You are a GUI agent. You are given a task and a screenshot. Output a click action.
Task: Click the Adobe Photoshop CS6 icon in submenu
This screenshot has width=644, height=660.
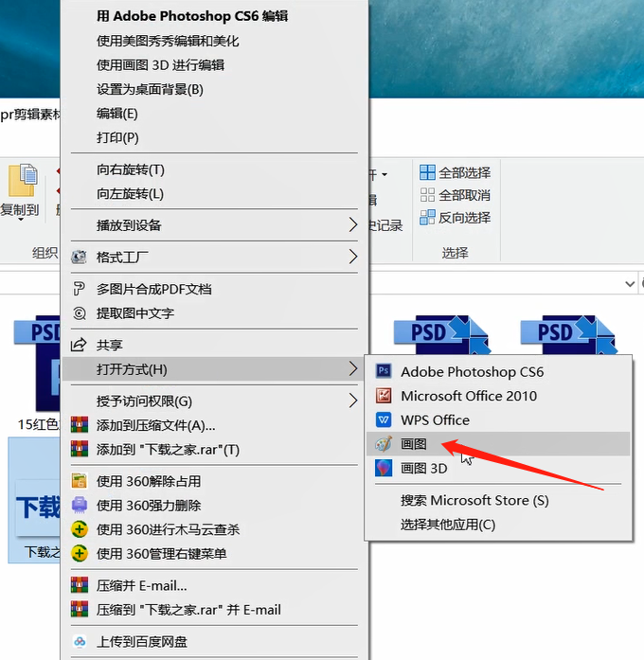(384, 371)
